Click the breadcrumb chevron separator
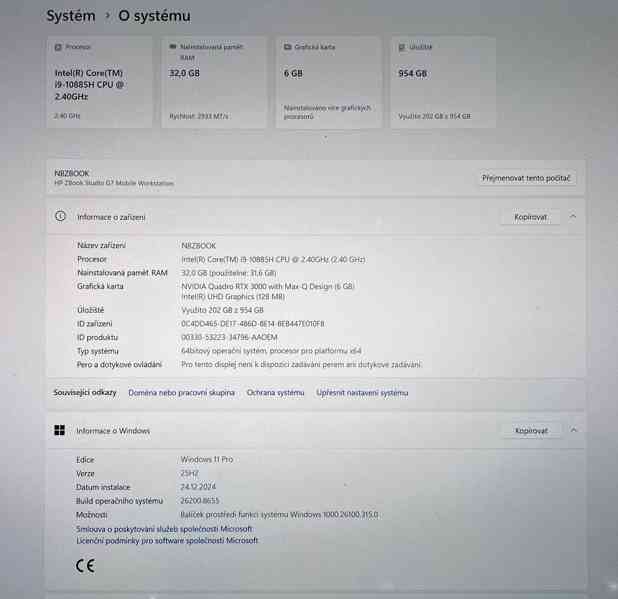Screen dimensions: 618x599 pos(107,16)
